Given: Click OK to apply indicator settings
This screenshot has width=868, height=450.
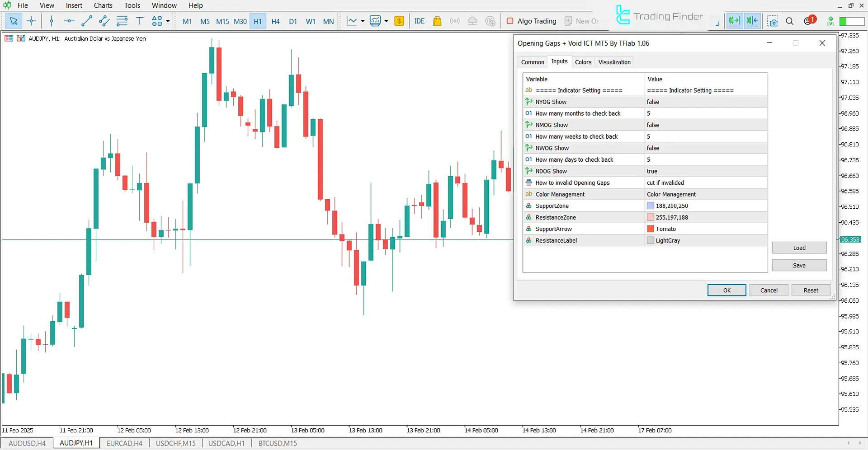Looking at the screenshot, I should pyautogui.click(x=726, y=290).
